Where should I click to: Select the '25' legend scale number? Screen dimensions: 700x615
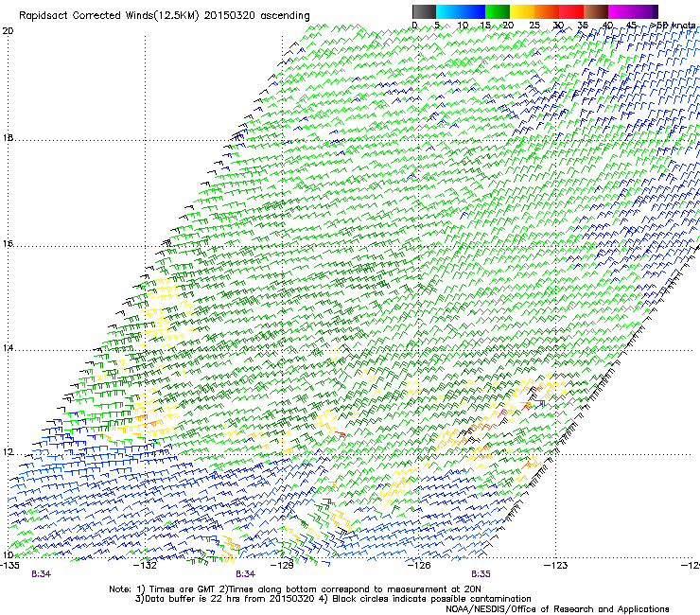point(534,25)
